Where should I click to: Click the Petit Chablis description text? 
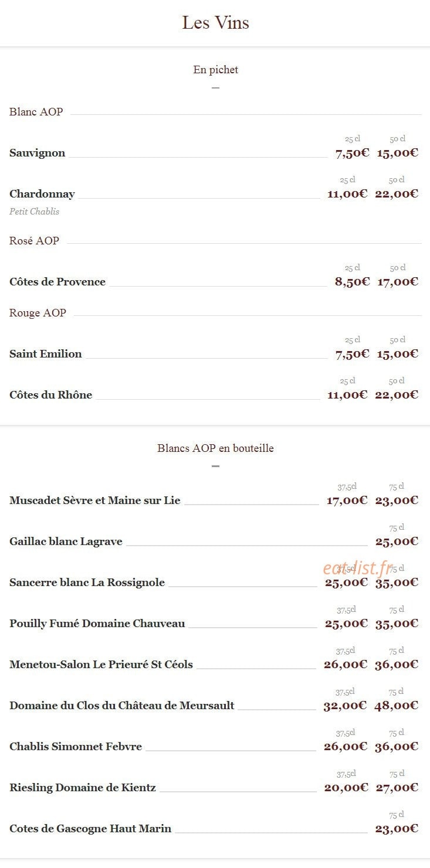pyautogui.click(x=34, y=212)
